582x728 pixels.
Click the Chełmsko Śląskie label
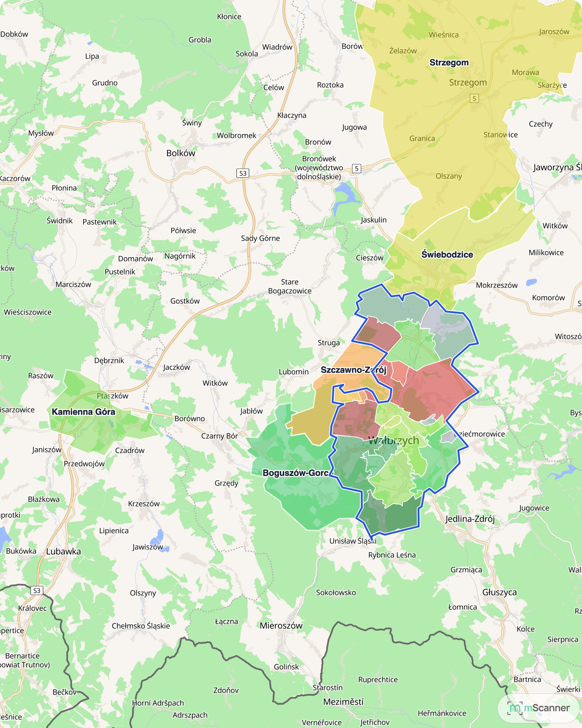[141, 626]
